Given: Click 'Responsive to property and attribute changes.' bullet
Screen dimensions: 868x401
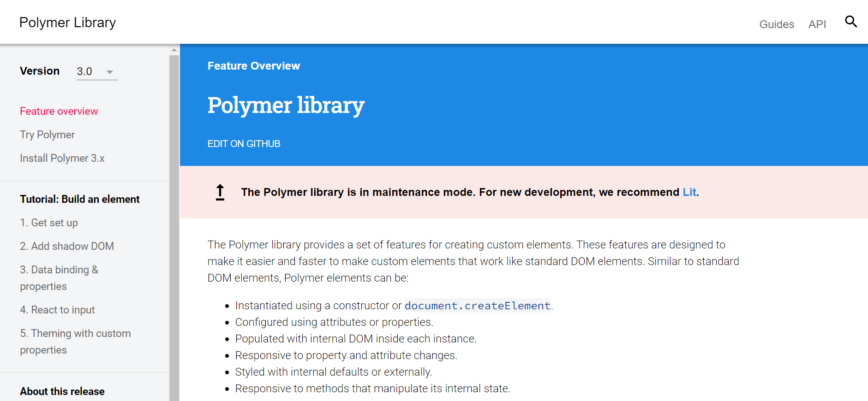Looking at the screenshot, I should point(346,355).
